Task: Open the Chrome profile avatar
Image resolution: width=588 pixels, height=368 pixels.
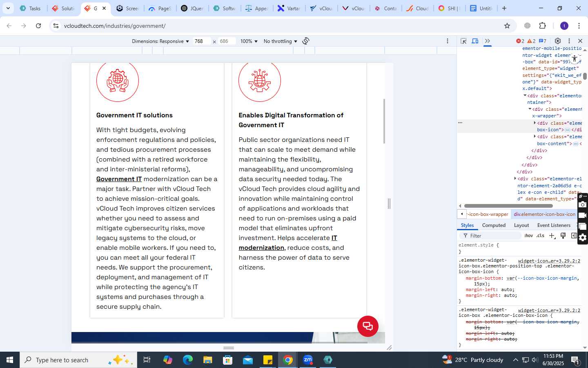Action: (x=564, y=26)
